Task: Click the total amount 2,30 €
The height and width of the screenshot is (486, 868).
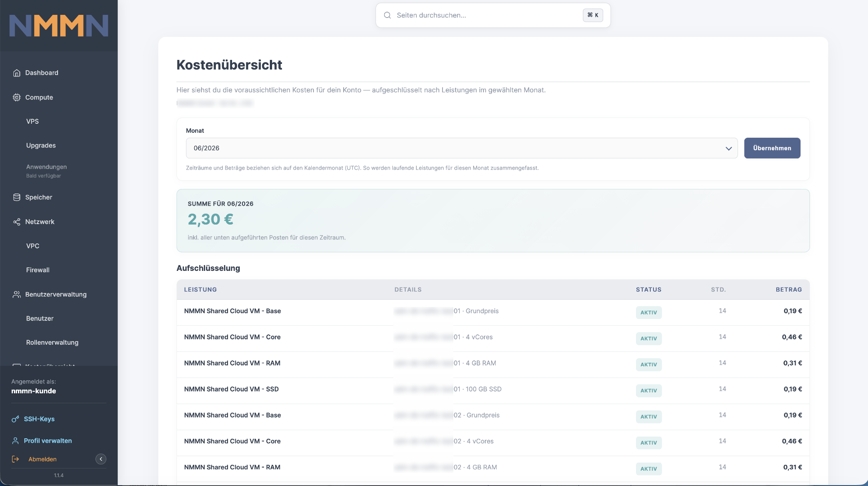Action: coord(210,220)
